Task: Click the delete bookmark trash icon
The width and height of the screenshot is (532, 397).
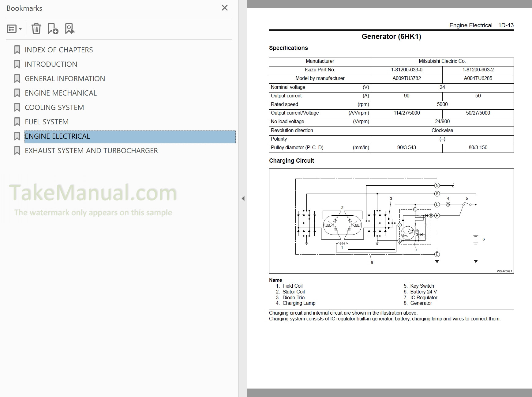Action: [x=36, y=28]
